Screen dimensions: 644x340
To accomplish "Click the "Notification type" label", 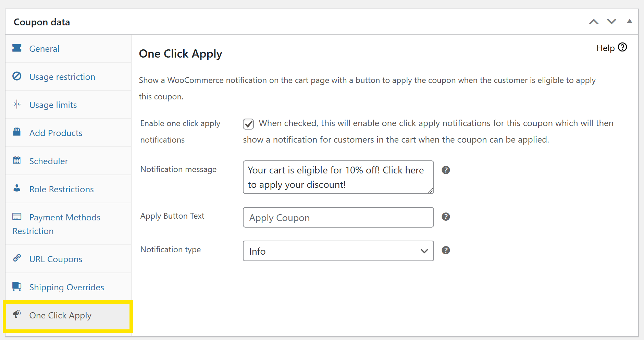I will click(x=171, y=250).
